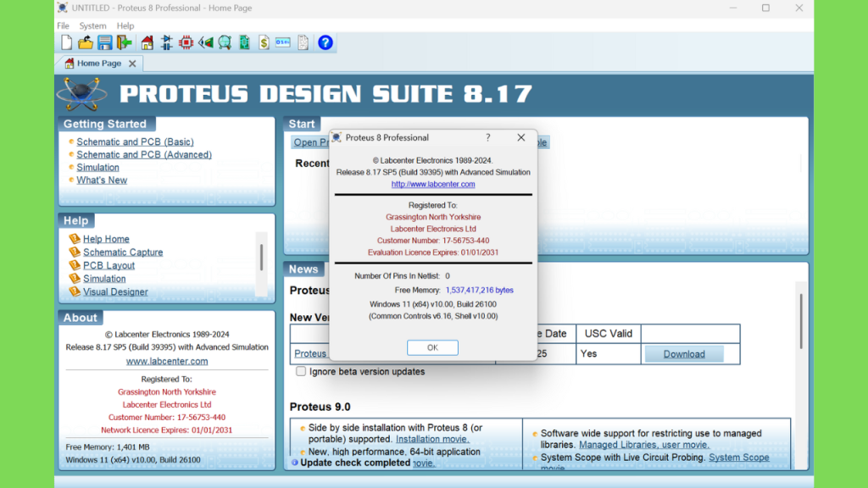The image size is (868, 488).
Task: Open the labcenter.com link in the dialog
Action: [433, 184]
